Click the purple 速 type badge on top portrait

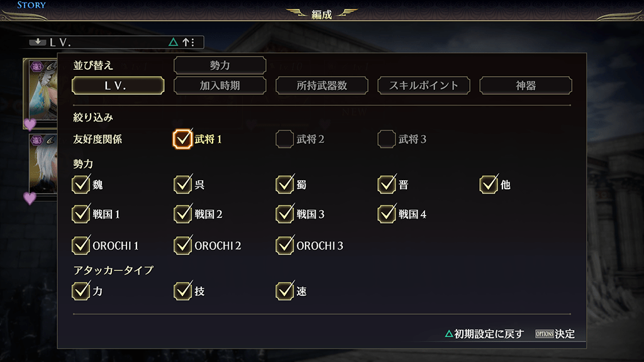[x=36, y=67]
